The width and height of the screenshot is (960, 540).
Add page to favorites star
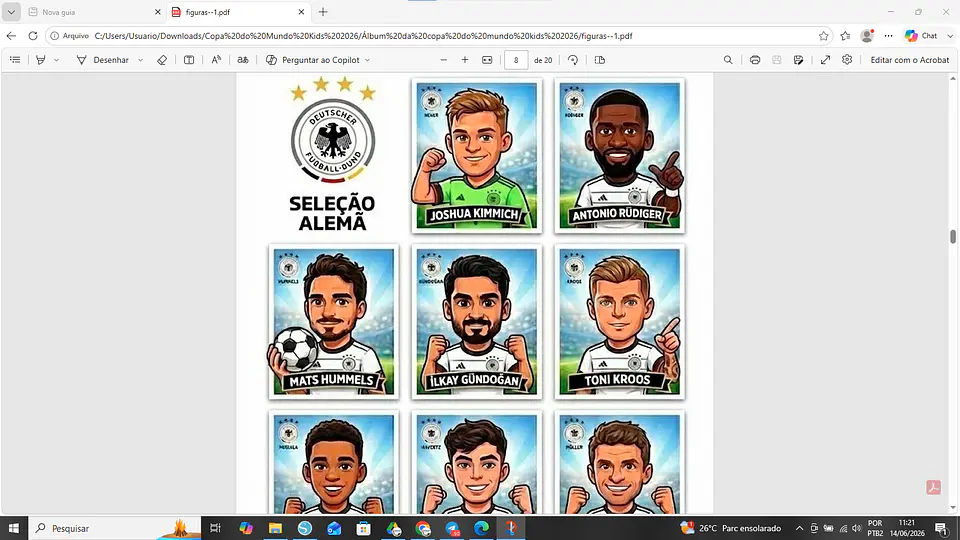(x=823, y=36)
